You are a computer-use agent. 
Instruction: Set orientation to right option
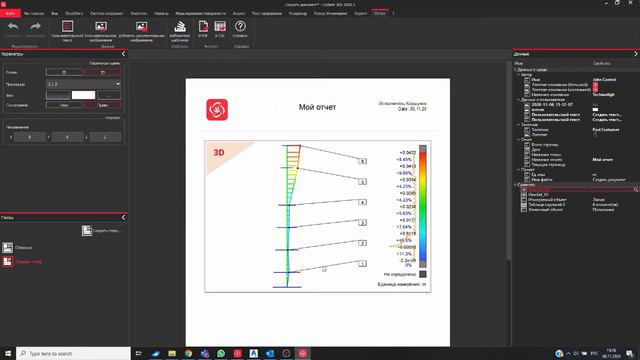103,105
